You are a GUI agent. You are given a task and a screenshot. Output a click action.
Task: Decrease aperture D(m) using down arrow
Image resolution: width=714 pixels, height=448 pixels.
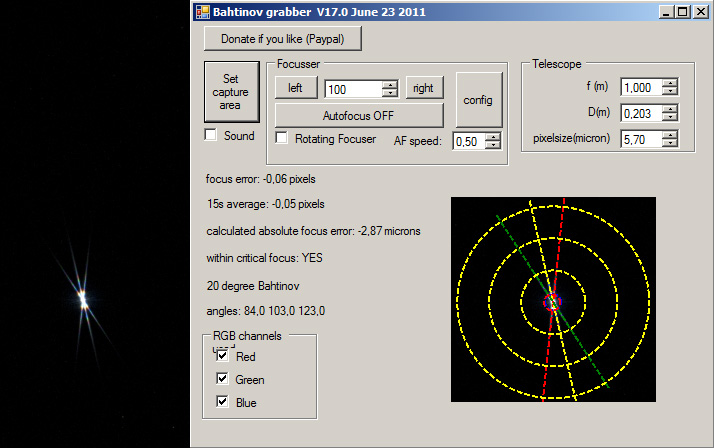(x=669, y=118)
